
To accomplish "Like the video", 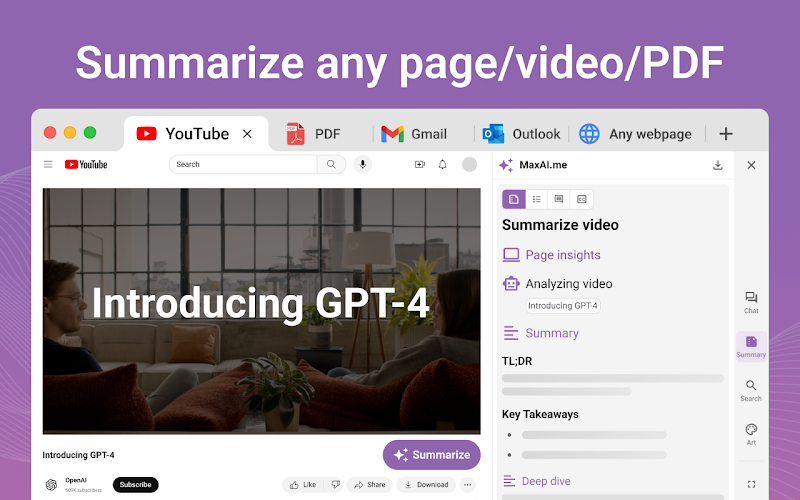I will click(x=303, y=485).
